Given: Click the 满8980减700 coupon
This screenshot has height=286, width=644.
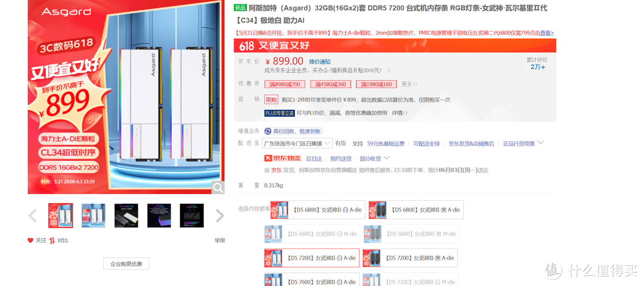Looking at the screenshot, I should point(284,85).
